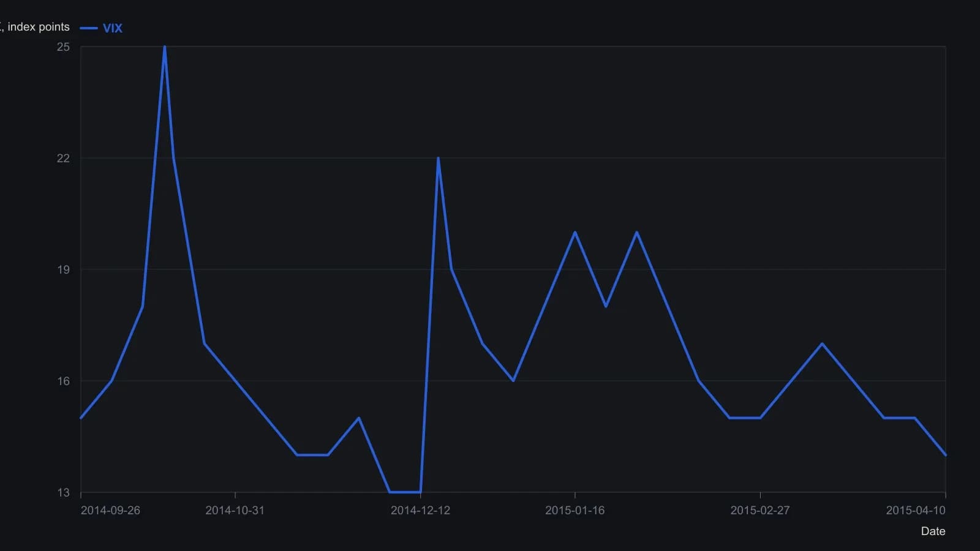Click the y-axis value 22
The width and height of the screenshot is (980, 551).
coord(63,159)
